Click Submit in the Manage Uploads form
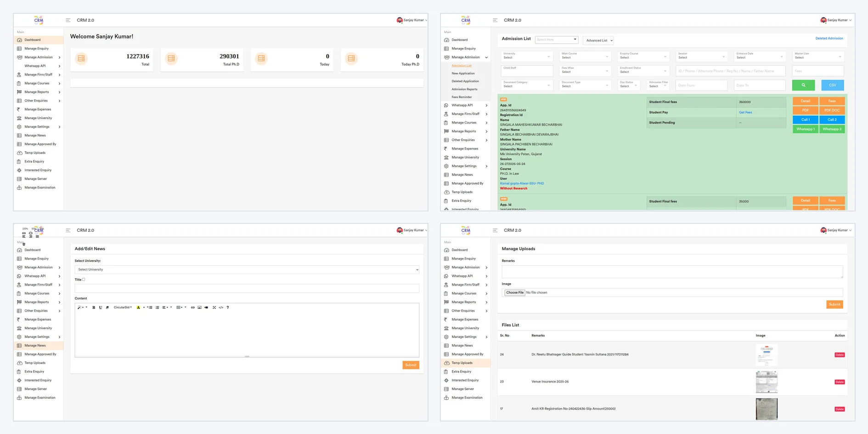The height and width of the screenshot is (434, 868). (x=834, y=304)
